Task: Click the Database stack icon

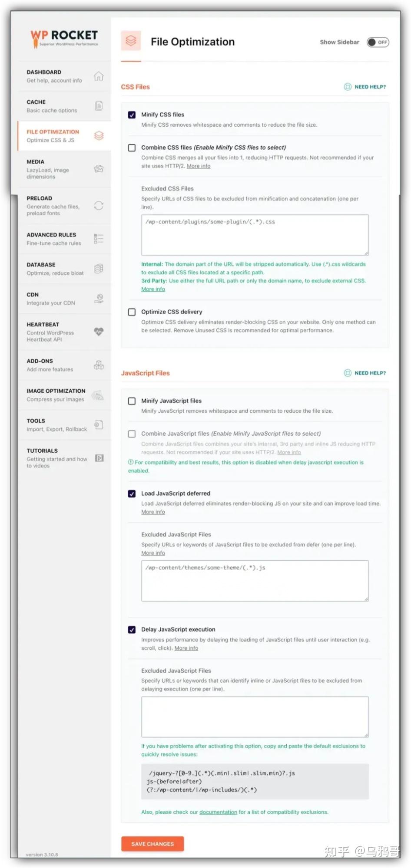Action: pyautogui.click(x=99, y=269)
